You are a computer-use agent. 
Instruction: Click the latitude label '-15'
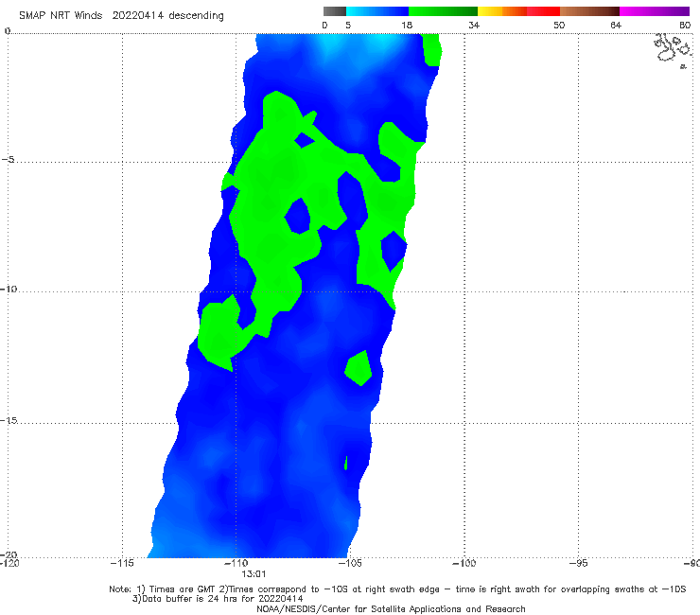pyautogui.click(x=9, y=420)
